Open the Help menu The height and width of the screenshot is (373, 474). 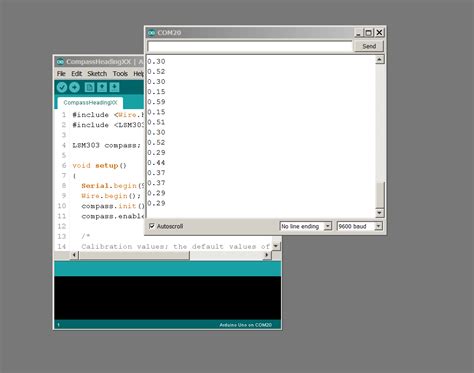pos(138,74)
